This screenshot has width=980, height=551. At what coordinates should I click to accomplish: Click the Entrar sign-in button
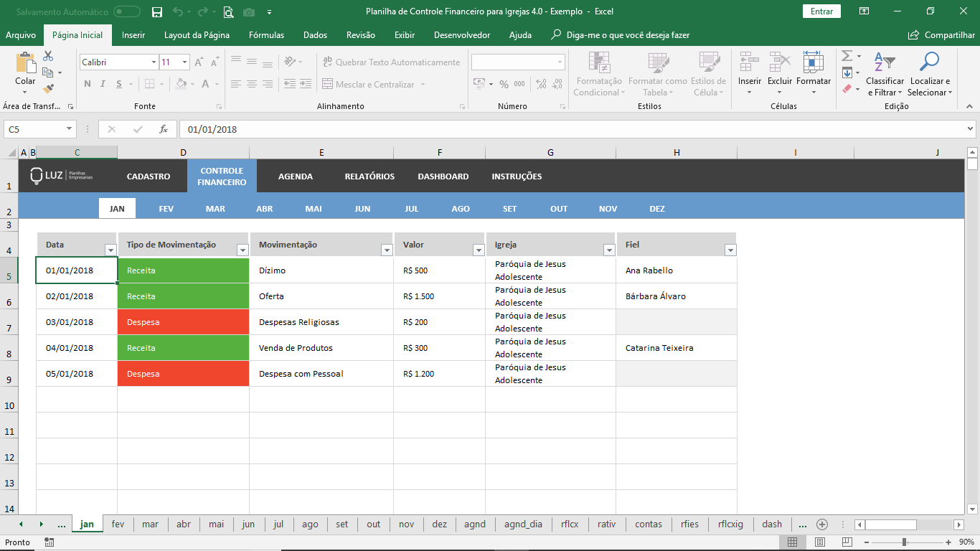tap(821, 11)
